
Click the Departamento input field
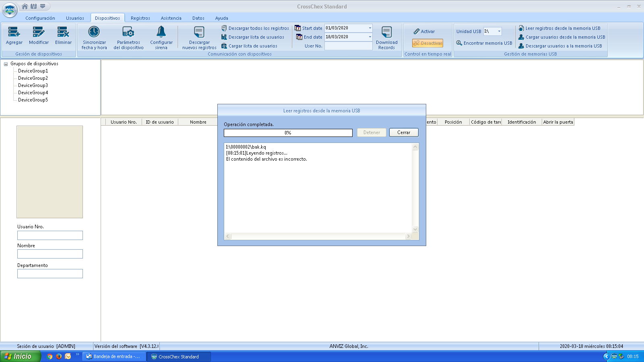[50, 274]
